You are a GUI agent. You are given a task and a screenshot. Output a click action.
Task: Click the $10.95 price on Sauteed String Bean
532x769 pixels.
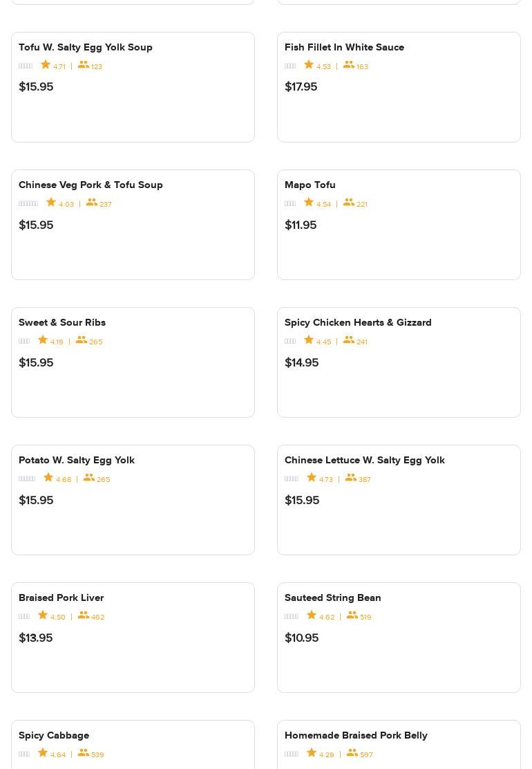coord(301,638)
